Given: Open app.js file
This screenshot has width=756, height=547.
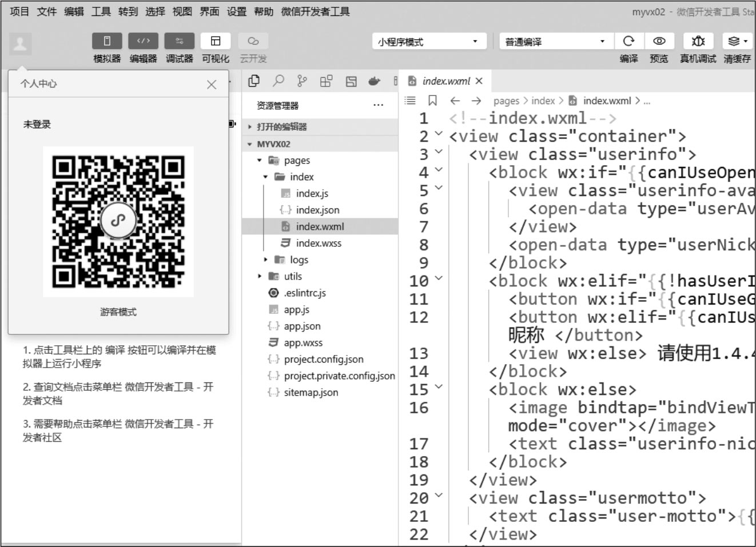Looking at the screenshot, I should coord(296,310).
